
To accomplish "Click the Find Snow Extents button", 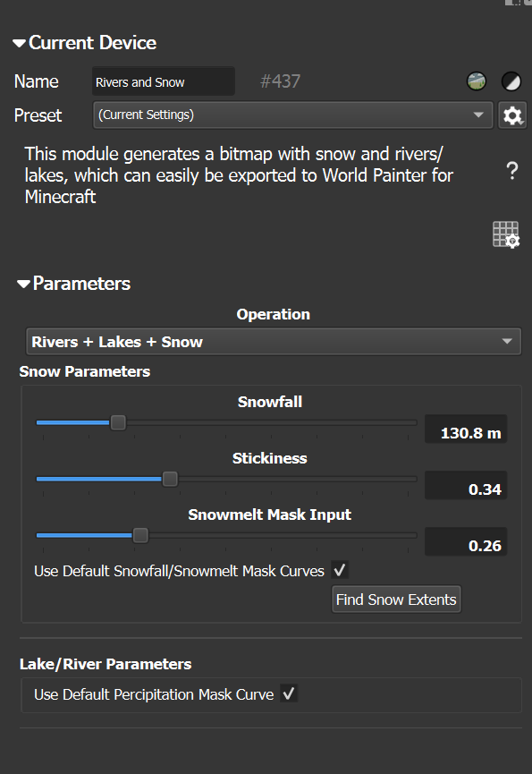I will [x=396, y=600].
